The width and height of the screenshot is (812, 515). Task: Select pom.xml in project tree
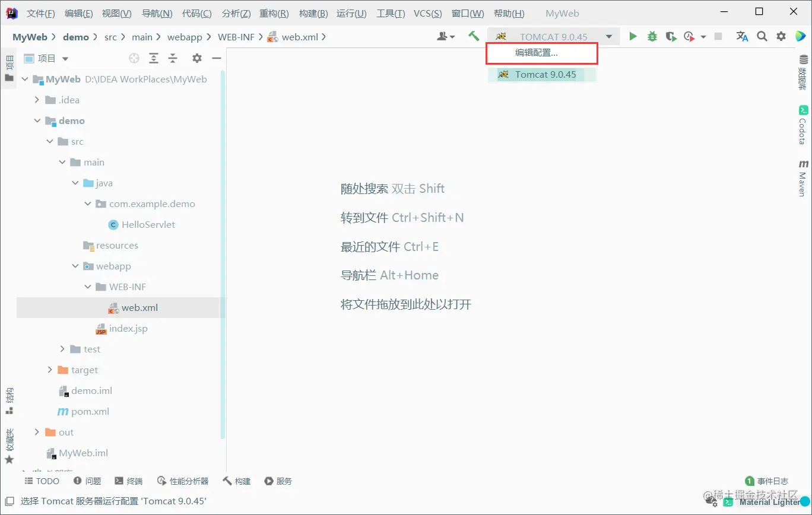83,411
